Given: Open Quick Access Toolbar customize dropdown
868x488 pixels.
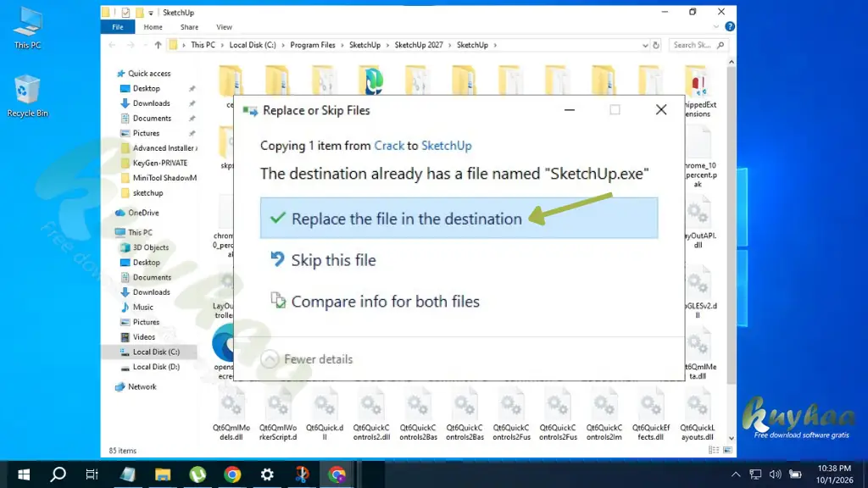Looking at the screenshot, I should coord(151,13).
